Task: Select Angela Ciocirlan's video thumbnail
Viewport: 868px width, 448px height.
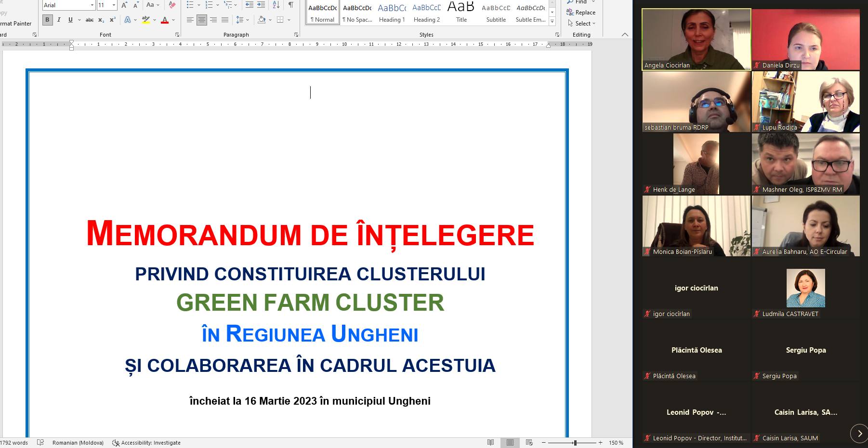Action: pos(696,40)
